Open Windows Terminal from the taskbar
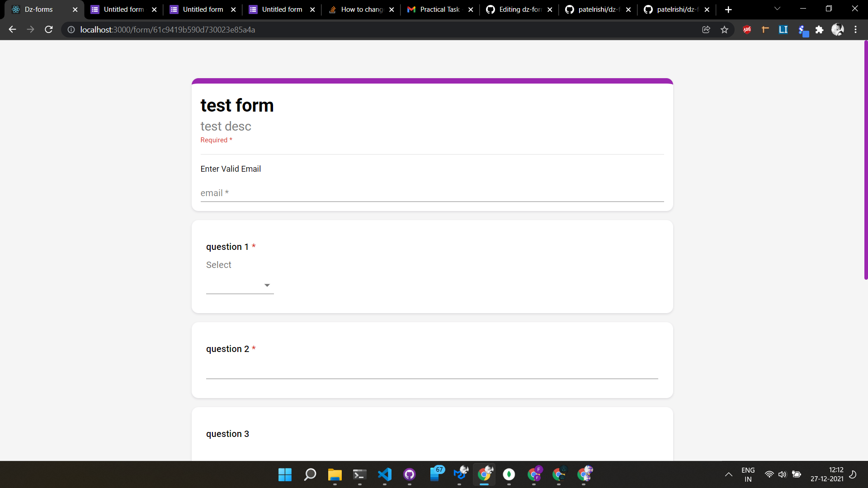The image size is (868, 488). pos(359,474)
